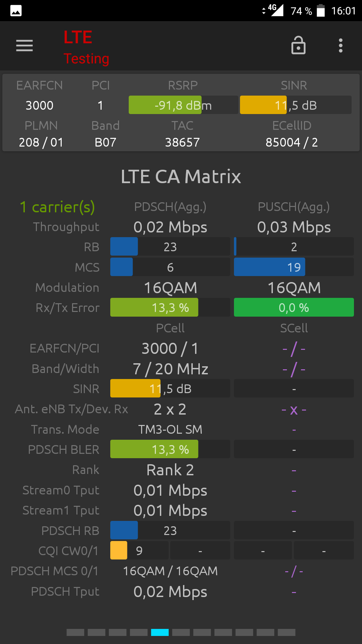Switch to the first page indicator

pyautogui.click(x=75, y=632)
